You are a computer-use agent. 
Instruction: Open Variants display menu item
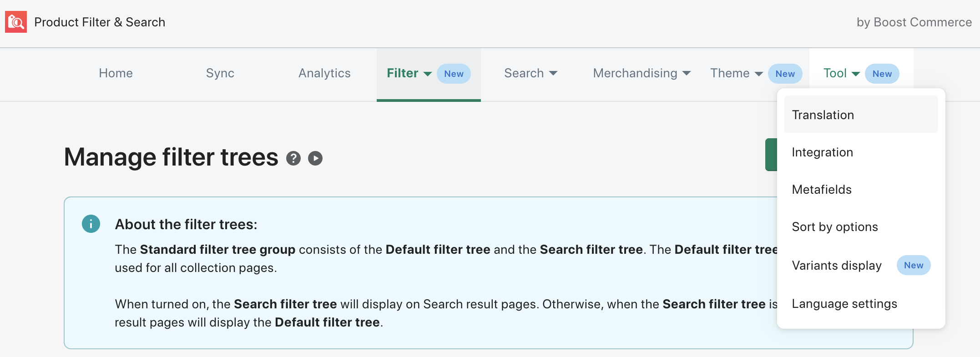tap(837, 266)
